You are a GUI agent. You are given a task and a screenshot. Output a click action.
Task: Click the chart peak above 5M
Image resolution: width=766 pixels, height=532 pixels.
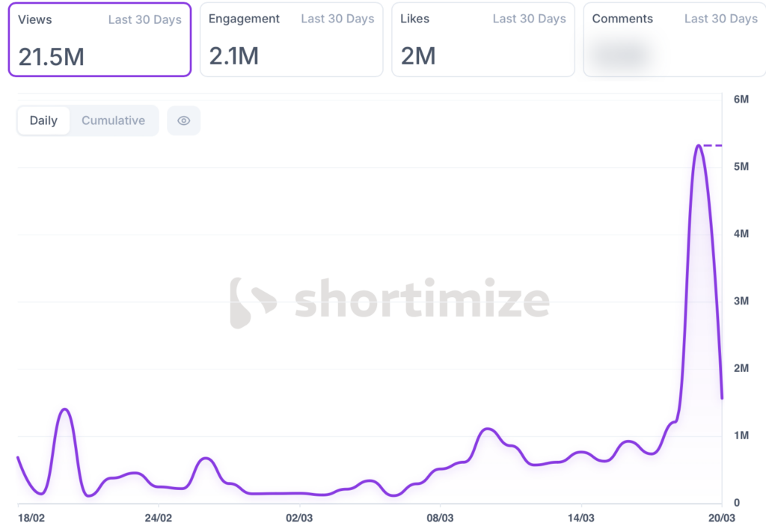(698, 146)
